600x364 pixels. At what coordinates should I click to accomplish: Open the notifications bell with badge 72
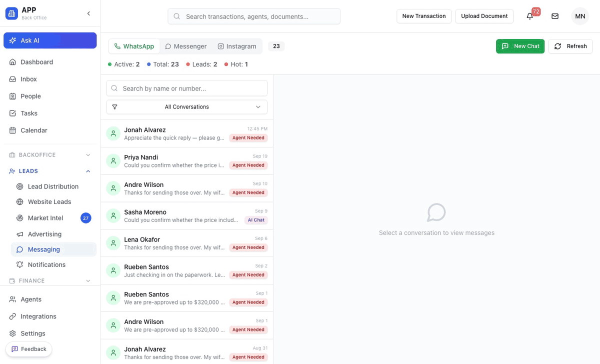[x=530, y=16]
